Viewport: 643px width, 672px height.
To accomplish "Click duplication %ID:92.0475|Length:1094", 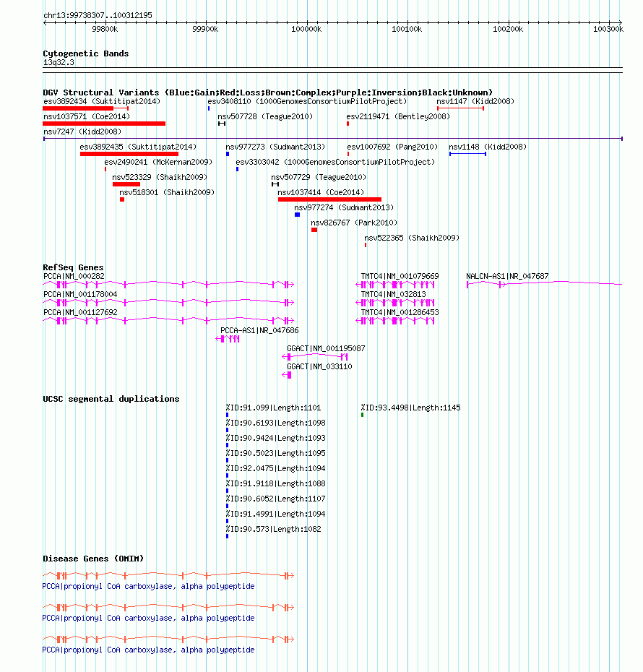I will (x=276, y=469).
